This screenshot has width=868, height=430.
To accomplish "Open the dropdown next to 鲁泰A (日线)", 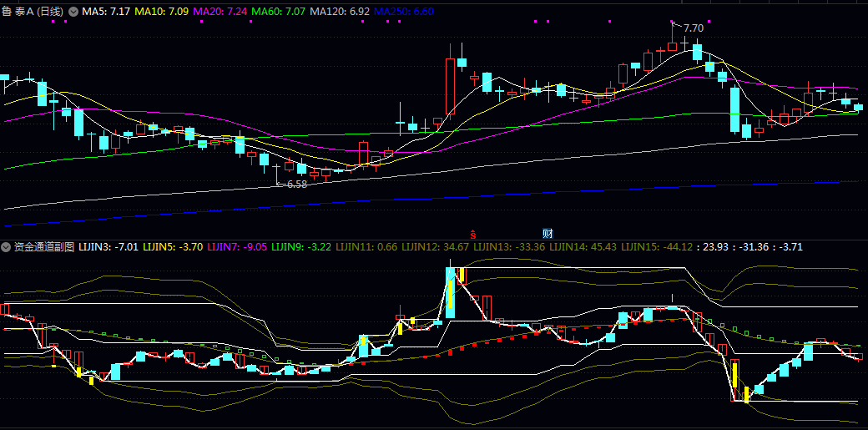I will [73, 11].
